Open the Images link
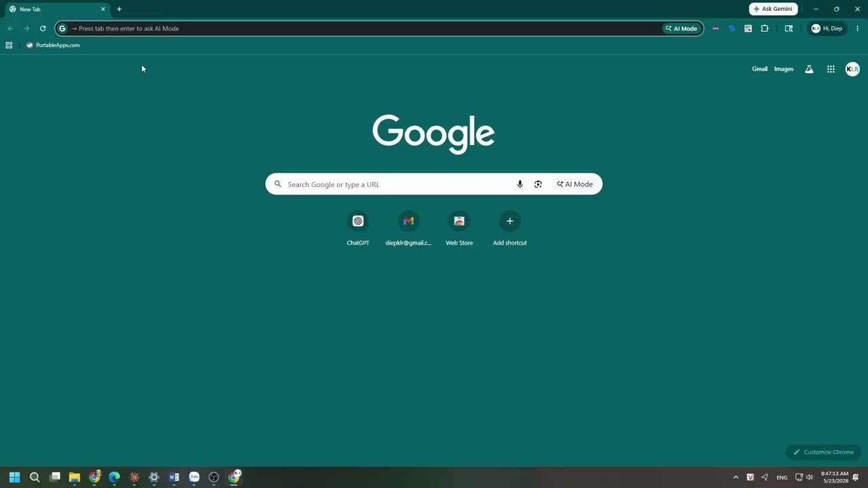The width and height of the screenshot is (868, 488). click(x=784, y=69)
